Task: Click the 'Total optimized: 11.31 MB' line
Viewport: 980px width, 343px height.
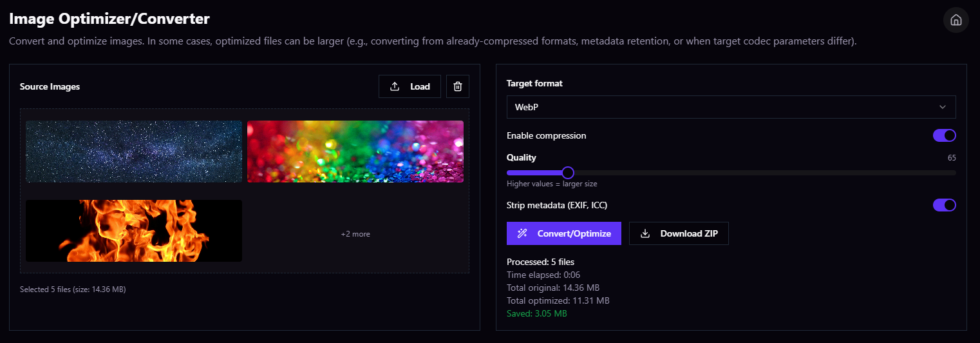Action: [x=558, y=300]
